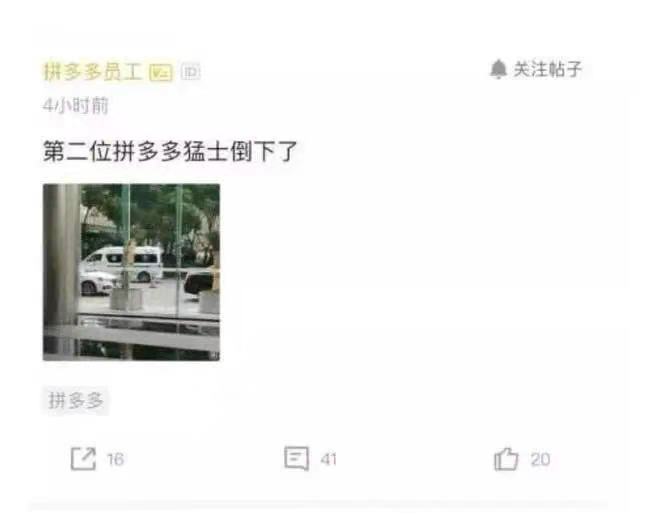Image resolution: width=650 pixels, height=518 pixels.
Task: Open the attached street photo thumbnail
Action: point(131,272)
